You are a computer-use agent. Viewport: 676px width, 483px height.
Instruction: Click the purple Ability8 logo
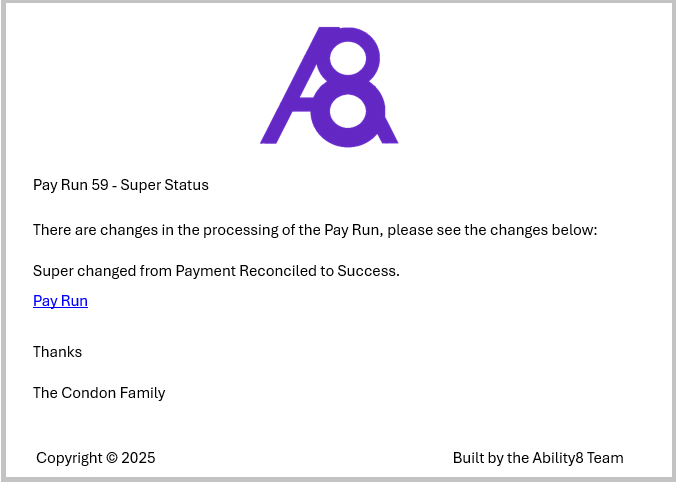(x=329, y=86)
